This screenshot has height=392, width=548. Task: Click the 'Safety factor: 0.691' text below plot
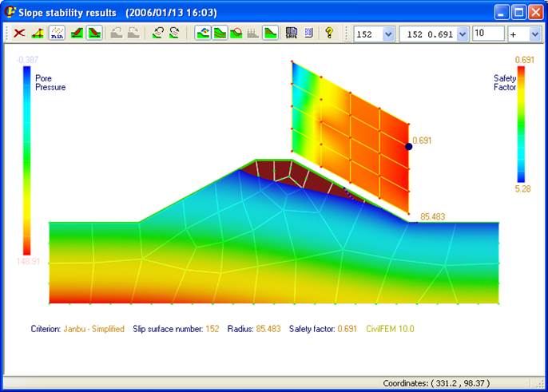point(323,329)
